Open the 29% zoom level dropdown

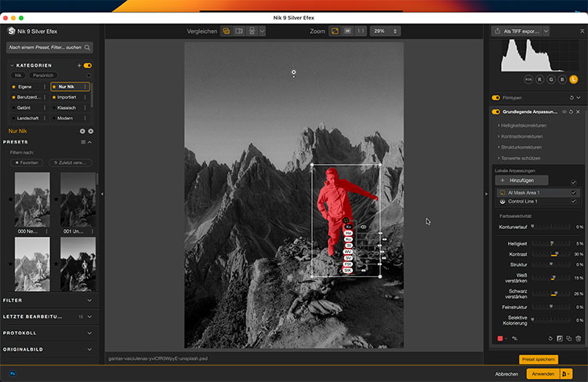tap(384, 31)
